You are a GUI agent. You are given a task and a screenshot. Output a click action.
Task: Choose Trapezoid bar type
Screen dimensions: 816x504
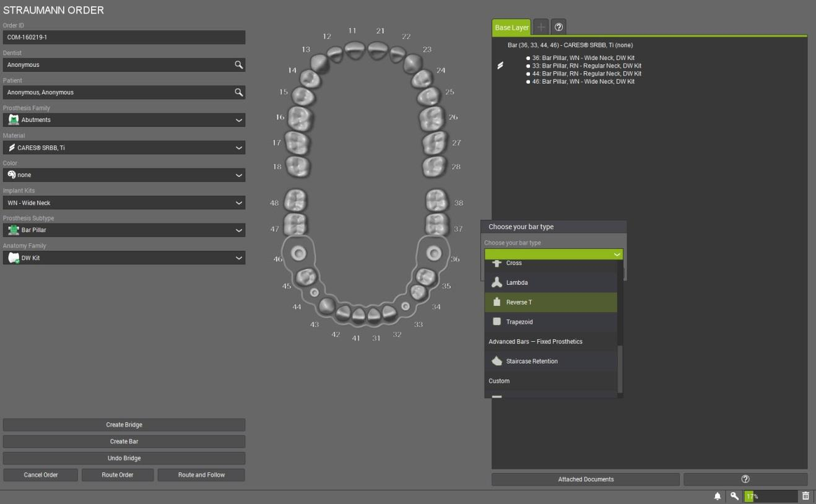coord(550,322)
